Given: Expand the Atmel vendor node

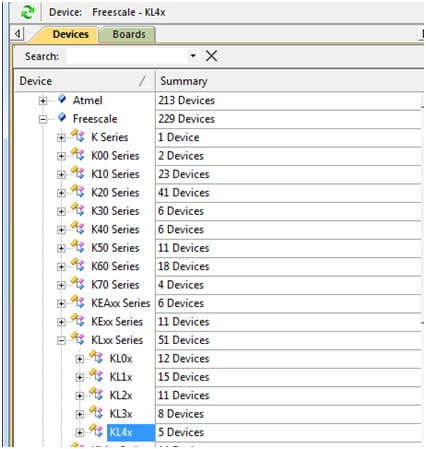Looking at the screenshot, I should click(x=43, y=101).
